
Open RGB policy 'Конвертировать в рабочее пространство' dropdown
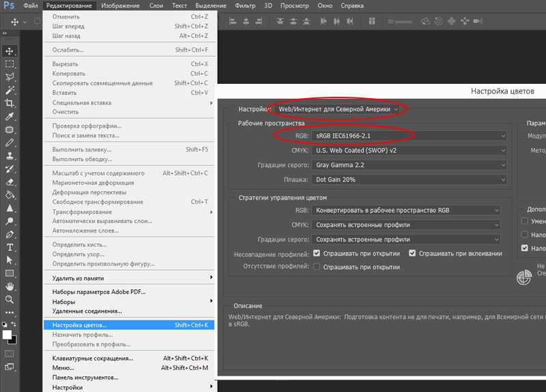[x=406, y=210]
